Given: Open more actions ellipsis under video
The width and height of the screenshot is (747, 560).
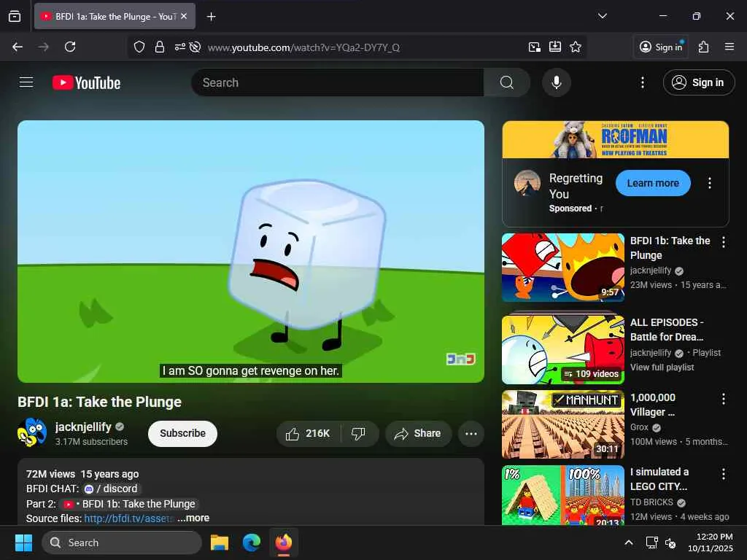Looking at the screenshot, I should click(471, 433).
